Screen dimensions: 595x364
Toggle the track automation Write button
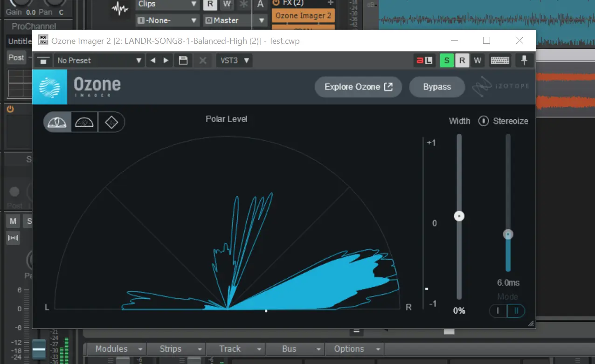227,4
